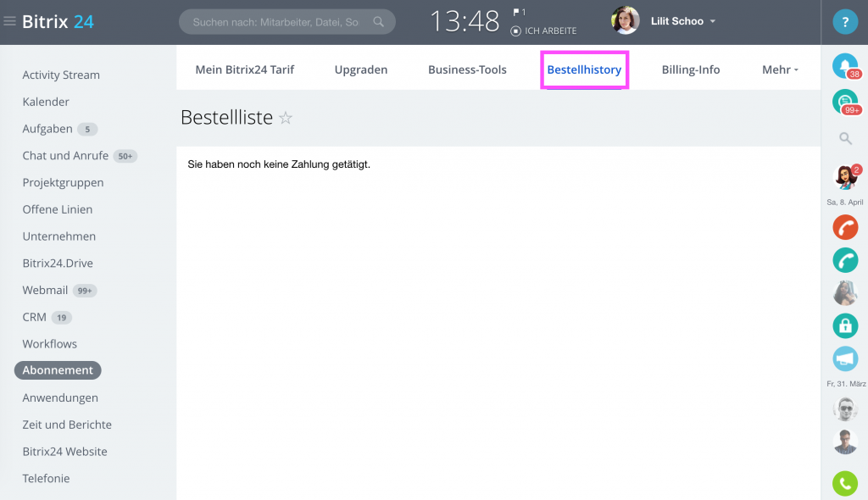The height and width of the screenshot is (500, 868).
Task: Switch to the Billing-Info tab
Action: (691, 69)
